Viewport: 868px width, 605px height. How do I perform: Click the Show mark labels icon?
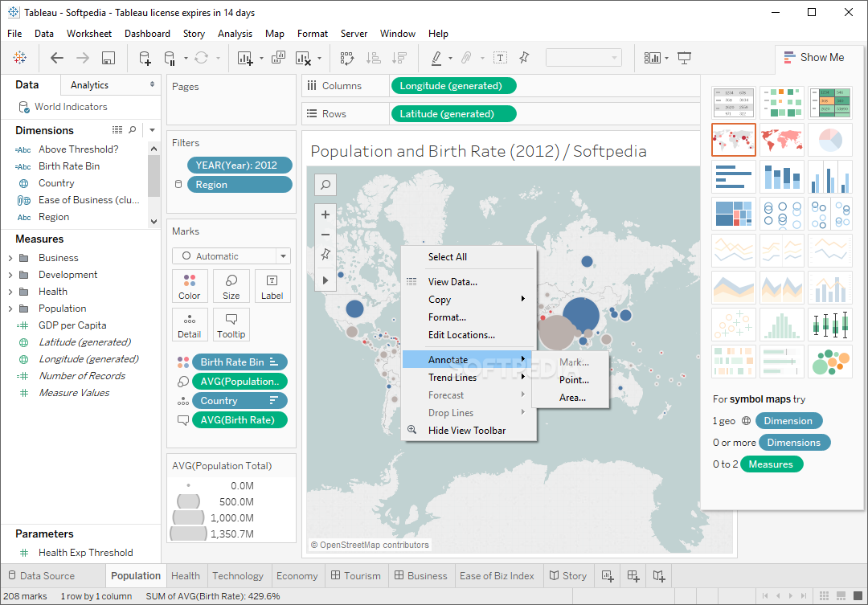click(x=500, y=58)
